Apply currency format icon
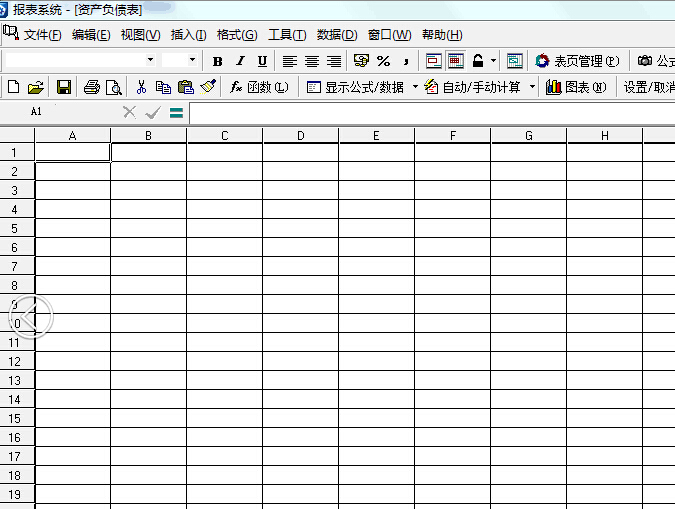675x509 pixels. coord(361,61)
